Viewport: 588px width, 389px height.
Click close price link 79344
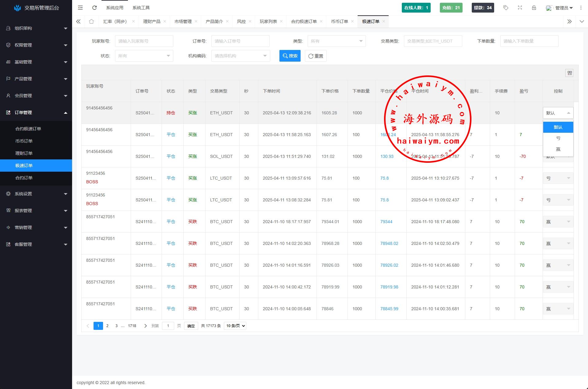[x=386, y=222]
